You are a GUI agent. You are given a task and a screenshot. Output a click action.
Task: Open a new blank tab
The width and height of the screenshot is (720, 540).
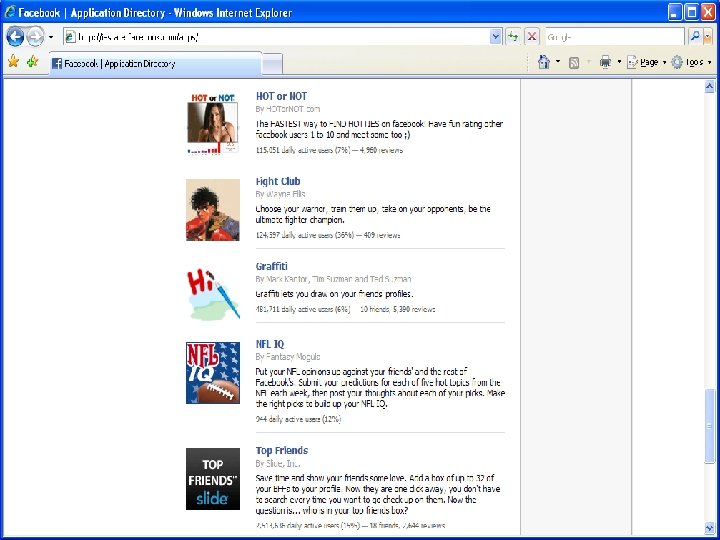click(272, 64)
